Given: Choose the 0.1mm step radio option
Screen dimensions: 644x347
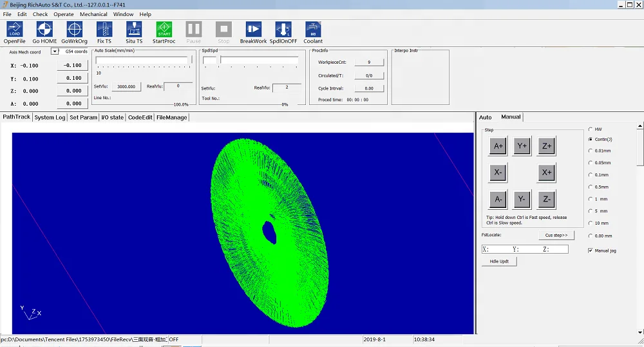Looking at the screenshot, I should [x=591, y=175].
